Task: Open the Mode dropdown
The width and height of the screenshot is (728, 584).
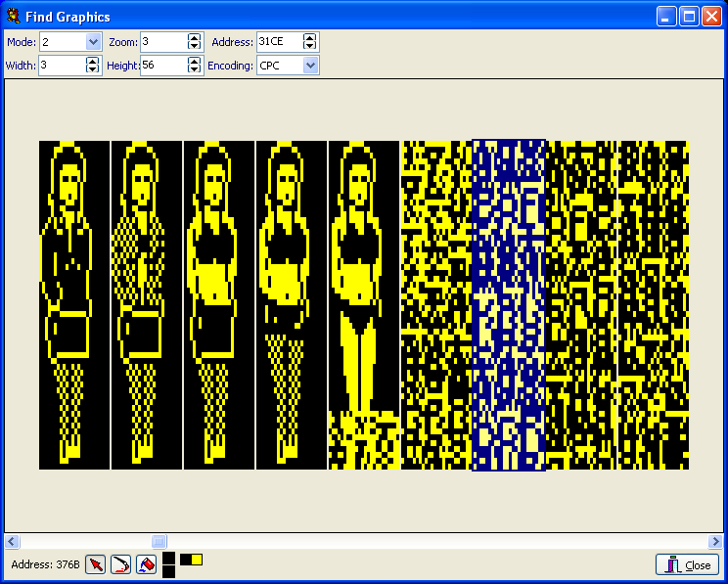Action: (x=93, y=42)
